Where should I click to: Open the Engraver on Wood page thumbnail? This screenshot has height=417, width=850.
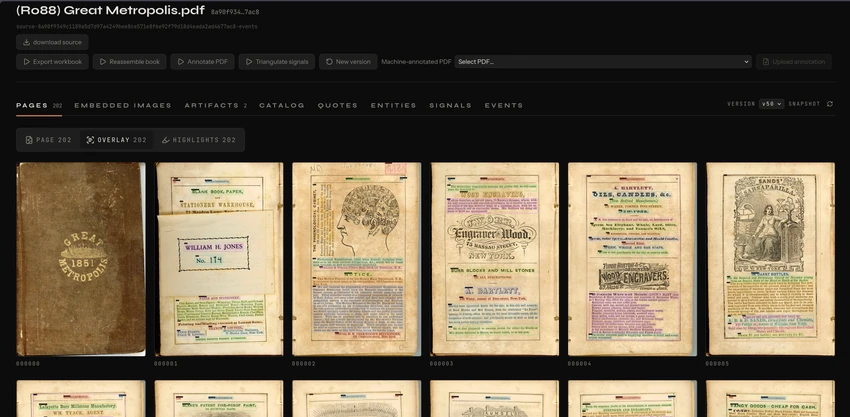494,259
